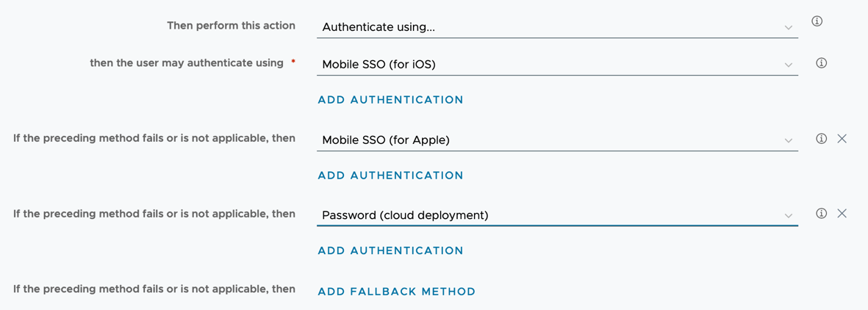
Task: Click info icon next to Password (cloud deployment)
Action: pos(821,214)
